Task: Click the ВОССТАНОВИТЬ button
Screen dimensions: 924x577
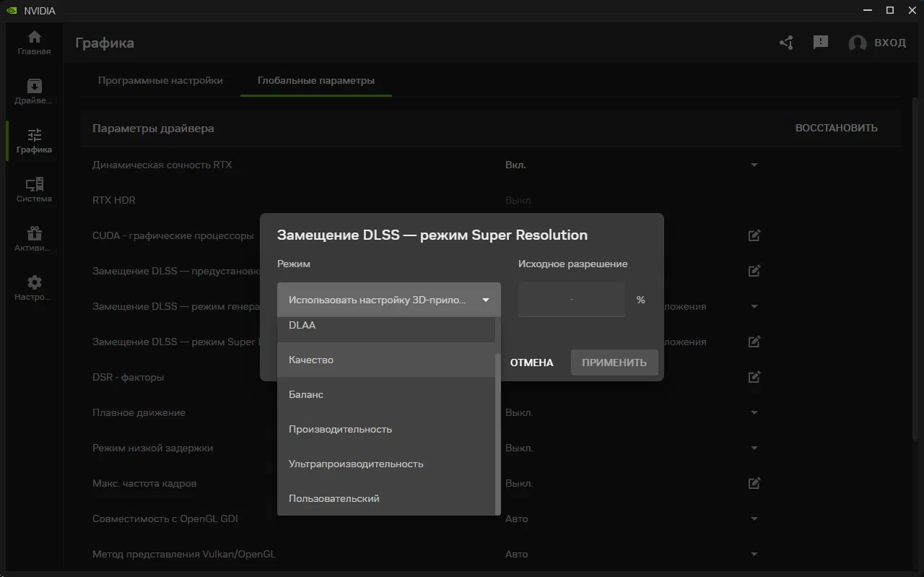Action: tap(836, 128)
